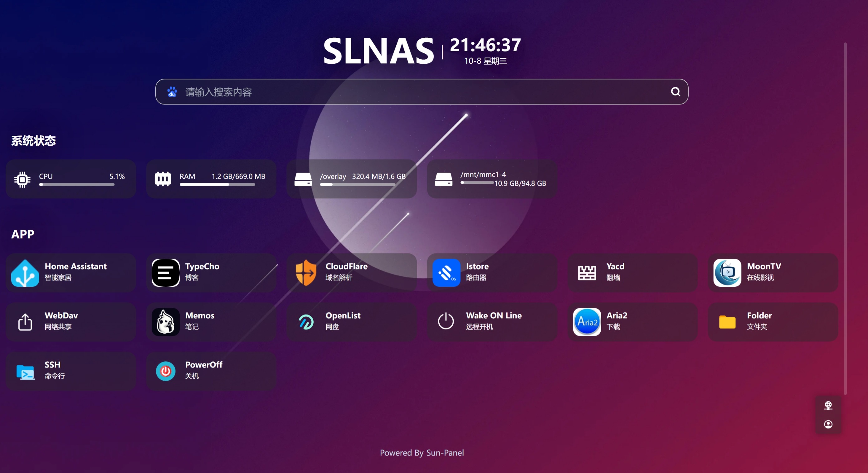Click the Istore router icon

(446, 273)
